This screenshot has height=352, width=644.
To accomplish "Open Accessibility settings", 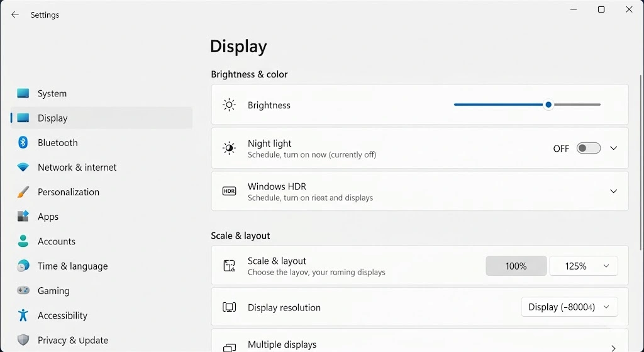I will (x=101, y=315).
